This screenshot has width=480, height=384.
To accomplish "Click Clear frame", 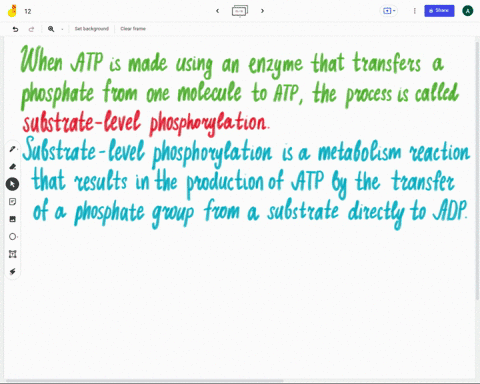I will (x=133, y=29).
